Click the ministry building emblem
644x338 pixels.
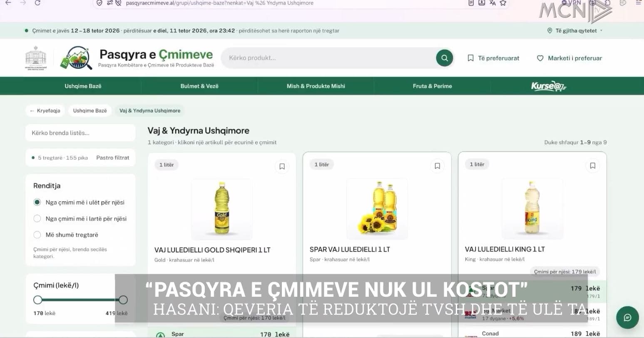[x=36, y=58]
